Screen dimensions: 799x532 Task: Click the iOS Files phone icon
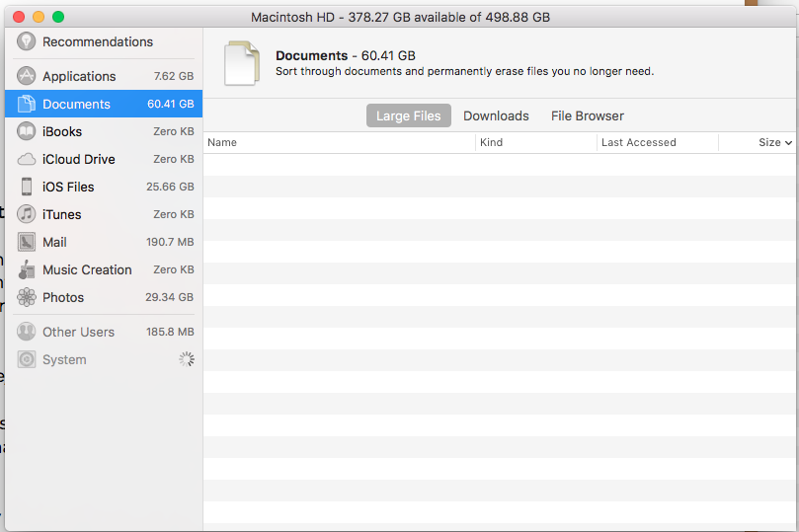click(27, 187)
